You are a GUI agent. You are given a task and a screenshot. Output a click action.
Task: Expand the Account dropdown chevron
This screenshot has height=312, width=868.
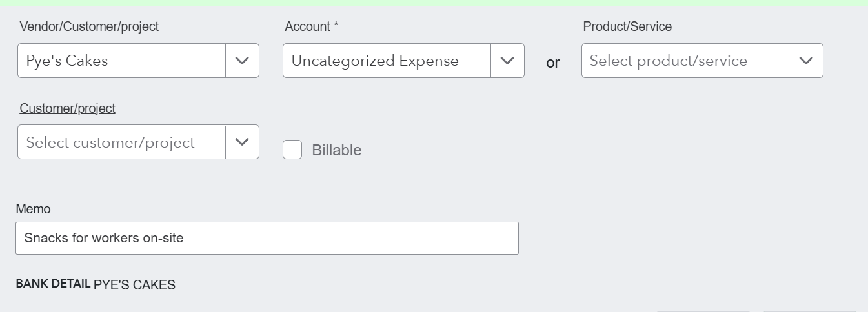pos(507,61)
